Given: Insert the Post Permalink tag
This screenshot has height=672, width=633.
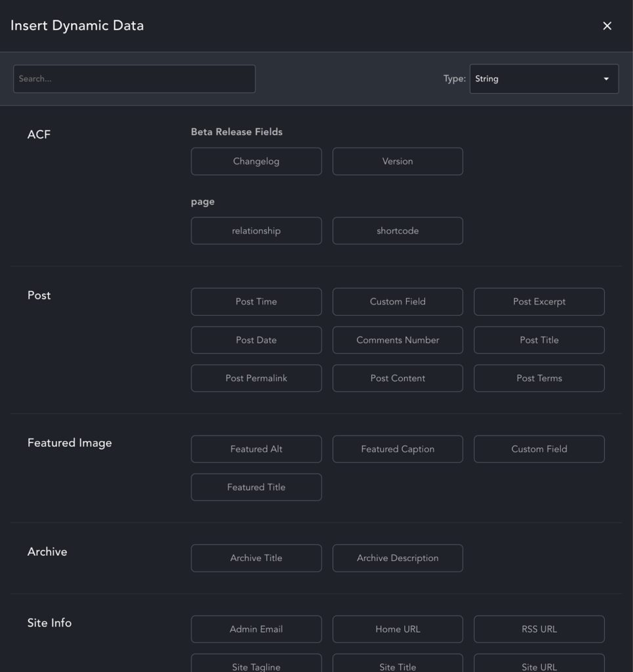Looking at the screenshot, I should click(x=256, y=378).
